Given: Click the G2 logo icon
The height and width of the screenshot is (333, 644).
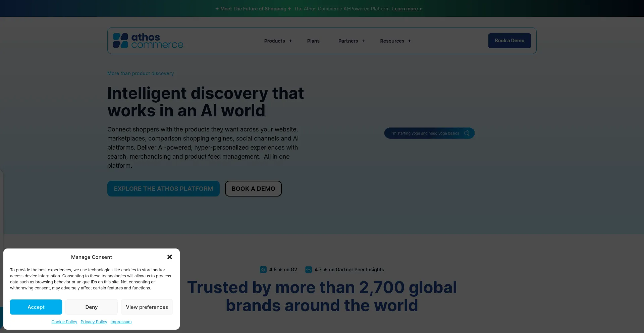Looking at the screenshot, I should coord(263,270).
